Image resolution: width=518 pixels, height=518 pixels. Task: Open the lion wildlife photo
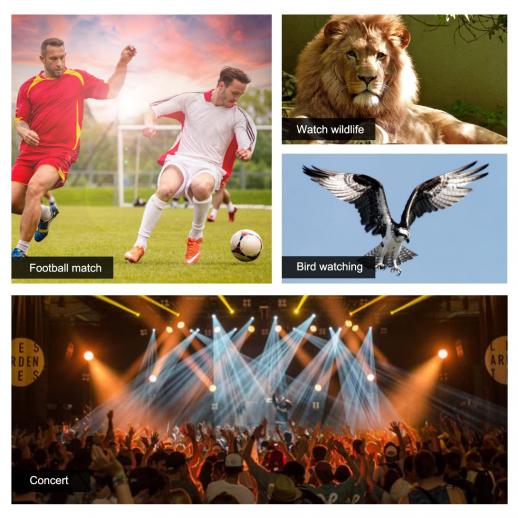point(395,79)
